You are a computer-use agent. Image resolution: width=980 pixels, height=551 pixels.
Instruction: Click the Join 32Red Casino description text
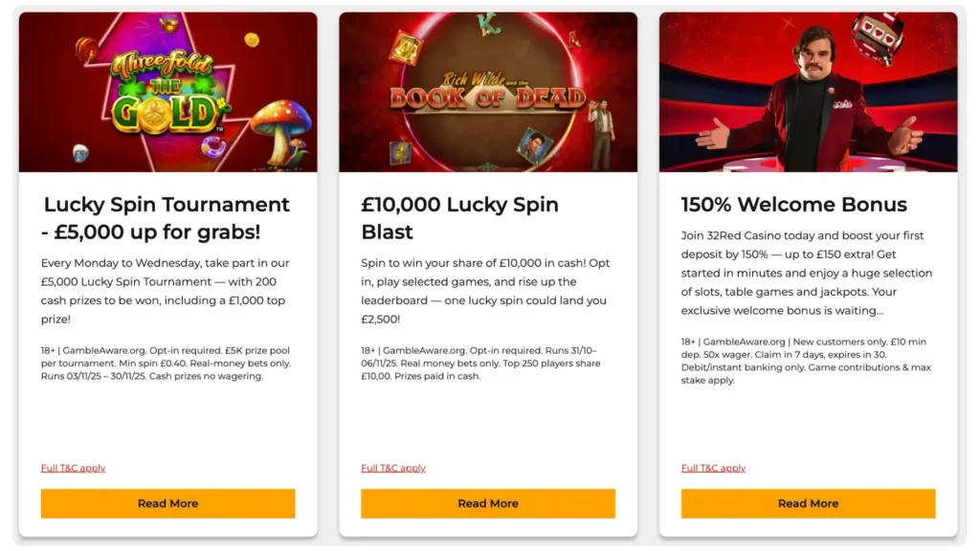tap(804, 273)
